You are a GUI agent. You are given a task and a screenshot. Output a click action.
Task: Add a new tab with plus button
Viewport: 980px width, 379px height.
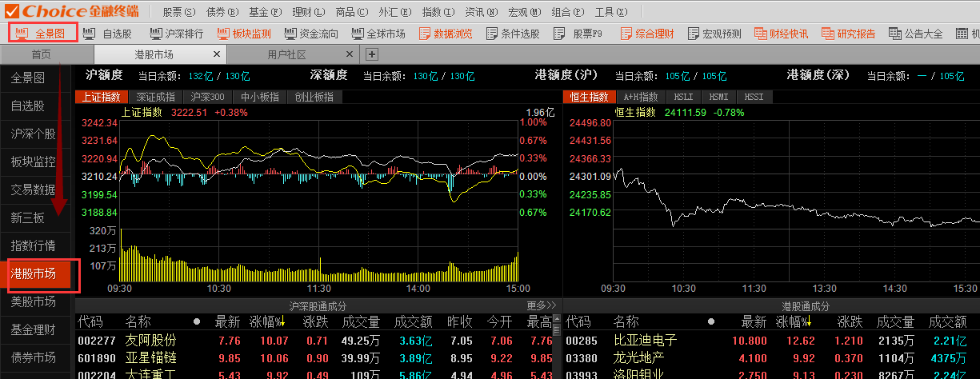coord(371,54)
